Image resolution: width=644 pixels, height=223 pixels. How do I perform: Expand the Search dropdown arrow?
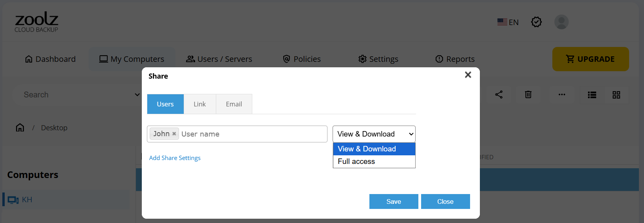[x=137, y=95]
